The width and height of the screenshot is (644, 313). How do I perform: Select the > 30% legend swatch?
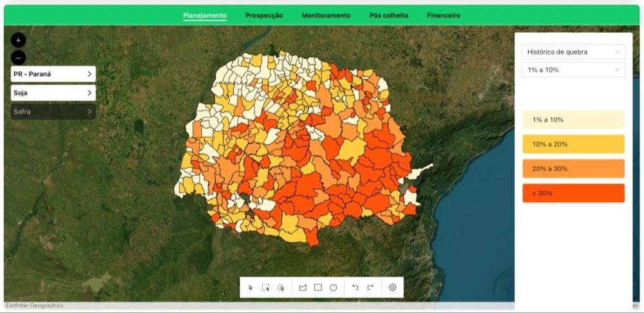[573, 193]
